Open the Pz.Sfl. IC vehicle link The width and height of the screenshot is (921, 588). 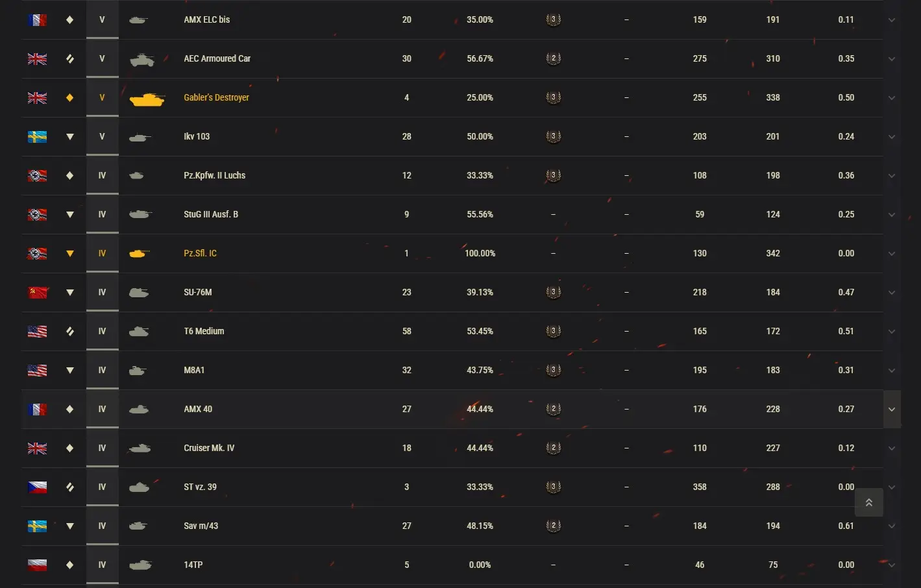pyautogui.click(x=200, y=253)
